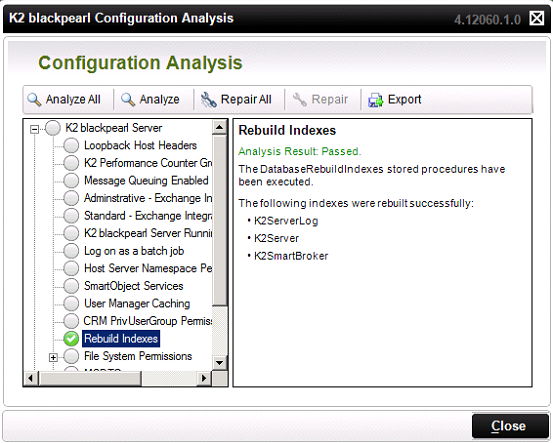Expand the File System Permissions node
The image size is (553, 443).
point(53,358)
